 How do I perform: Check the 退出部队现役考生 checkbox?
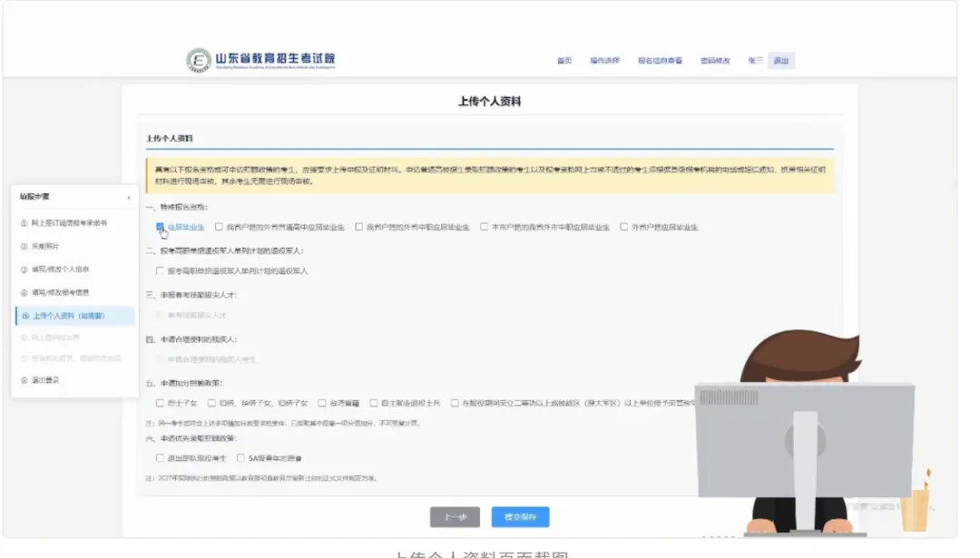160,458
